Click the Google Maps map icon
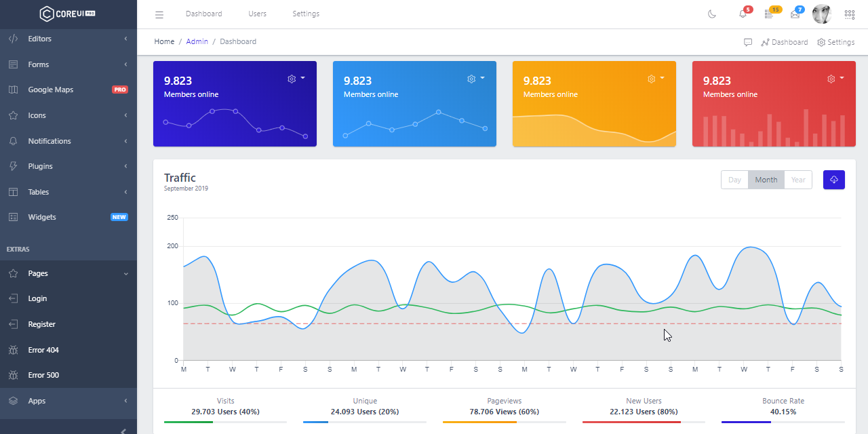This screenshot has width=868, height=434. 13,90
